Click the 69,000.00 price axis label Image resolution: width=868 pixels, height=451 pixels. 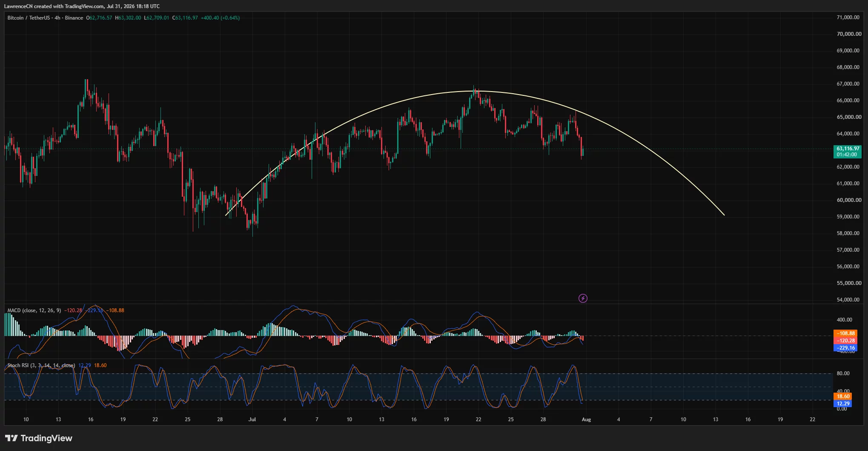pyautogui.click(x=848, y=51)
